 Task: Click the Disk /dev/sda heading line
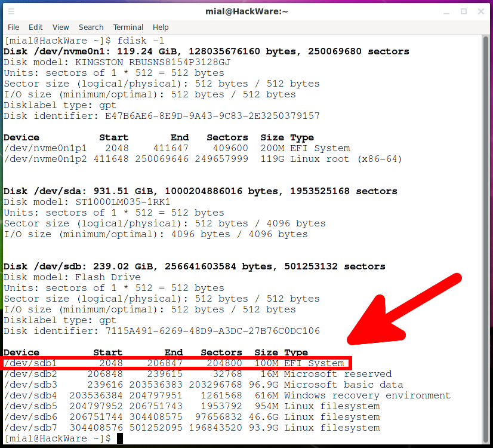(x=200, y=191)
